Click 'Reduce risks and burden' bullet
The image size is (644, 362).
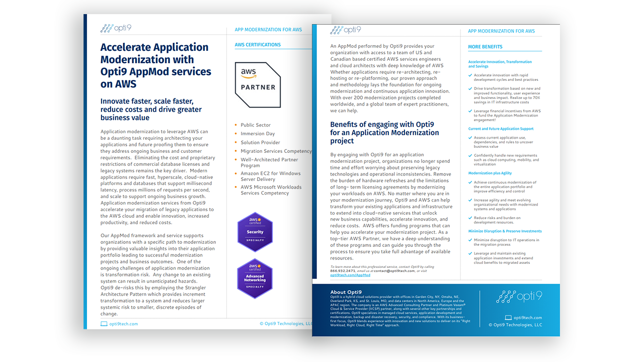coord(497,220)
